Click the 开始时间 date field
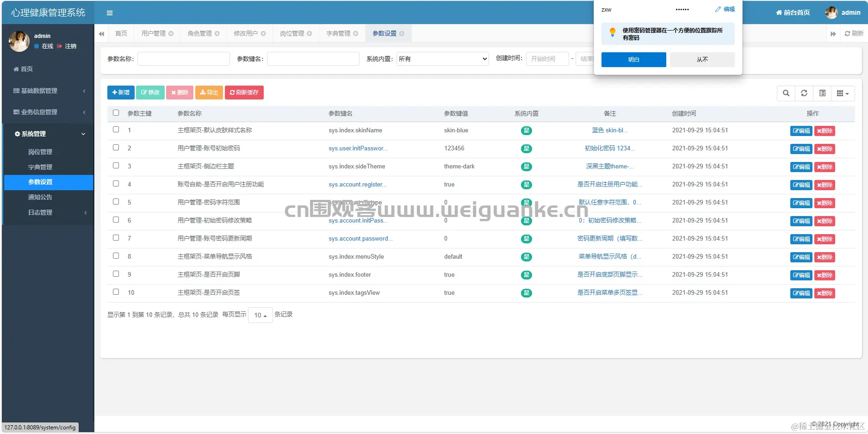 [x=548, y=59]
